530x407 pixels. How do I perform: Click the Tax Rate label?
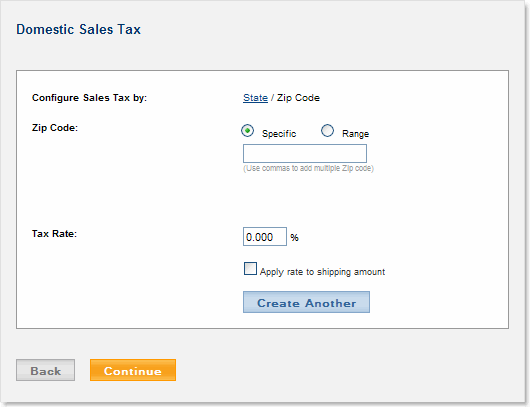[54, 234]
